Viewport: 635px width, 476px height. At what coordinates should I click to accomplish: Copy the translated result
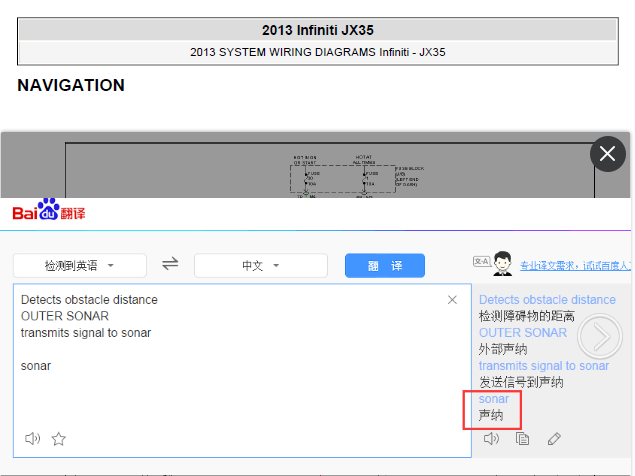522,439
